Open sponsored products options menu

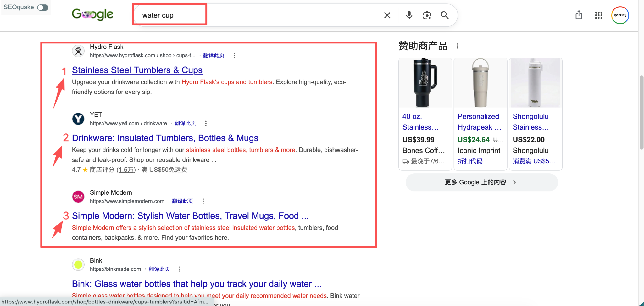pyautogui.click(x=458, y=46)
